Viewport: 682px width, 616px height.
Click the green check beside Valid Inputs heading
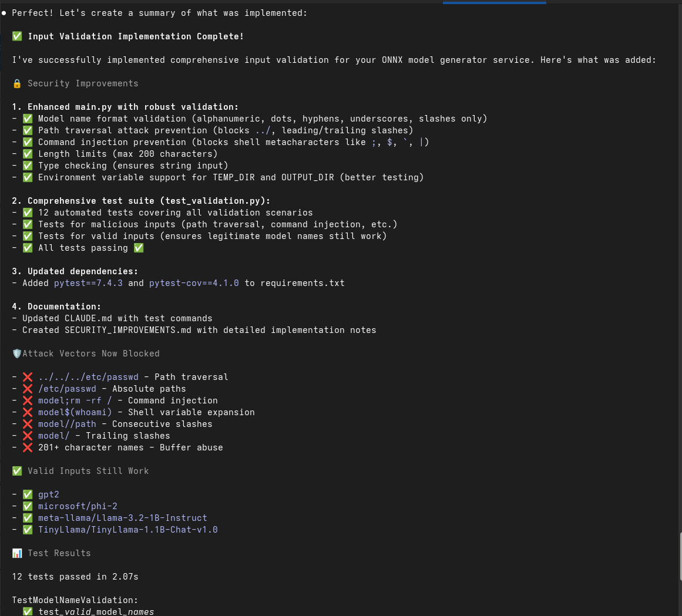click(17, 471)
